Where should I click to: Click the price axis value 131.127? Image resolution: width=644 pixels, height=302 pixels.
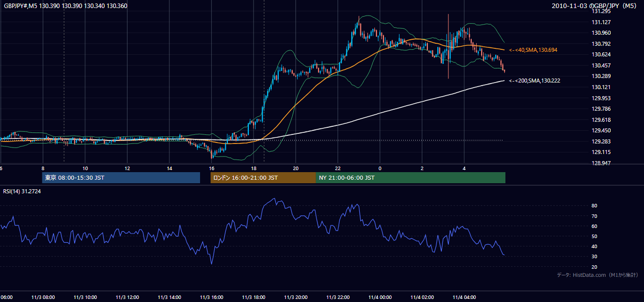(x=601, y=22)
